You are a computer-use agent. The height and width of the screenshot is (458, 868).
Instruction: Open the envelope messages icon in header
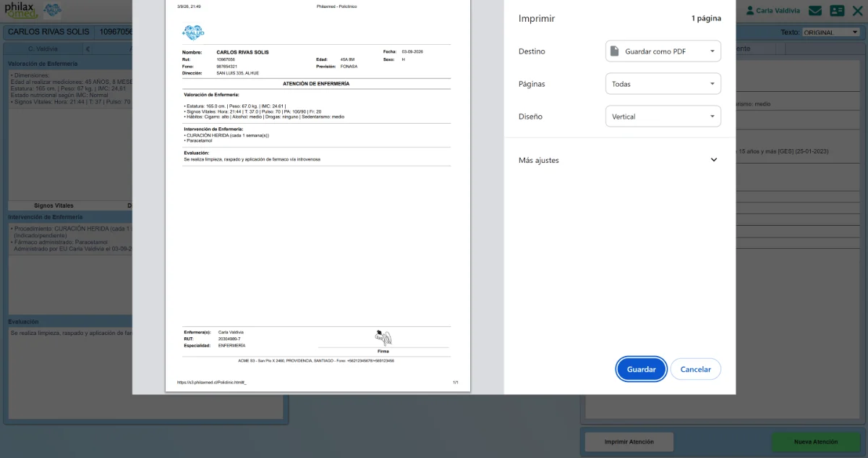815,11
